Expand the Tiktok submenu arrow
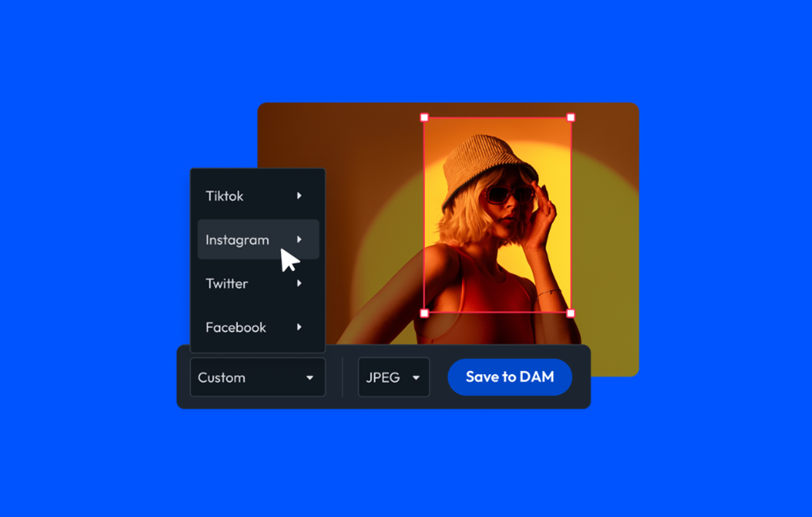 (x=300, y=196)
